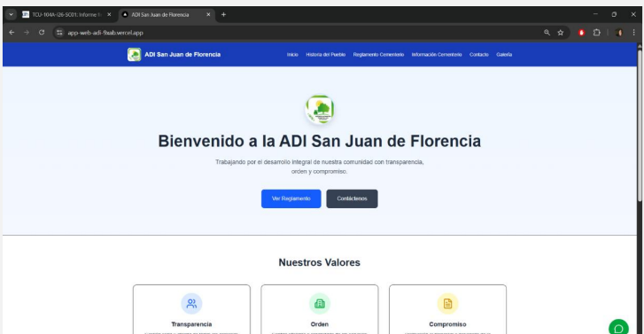Click ADI San Juan de Florencia navbar title
This screenshot has height=334, width=644.
pyautogui.click(x=182, y=54)
